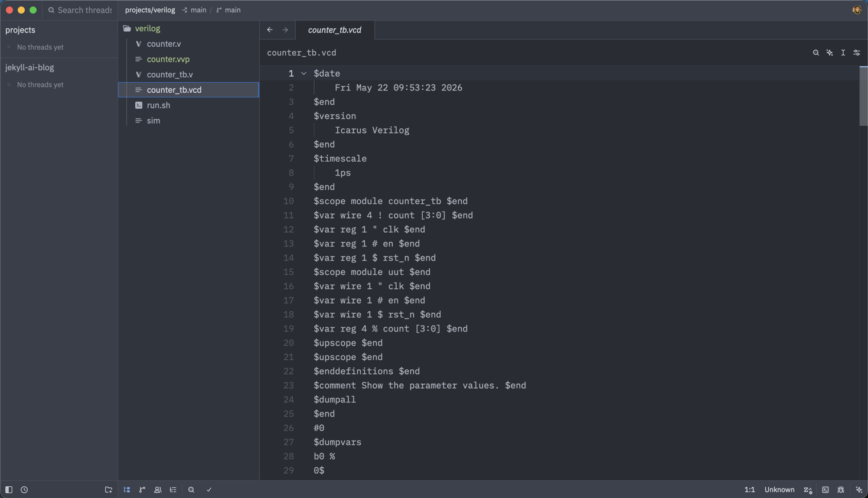
Task: Open the inline assist sparkle icon
Action: tap(830, 53)
